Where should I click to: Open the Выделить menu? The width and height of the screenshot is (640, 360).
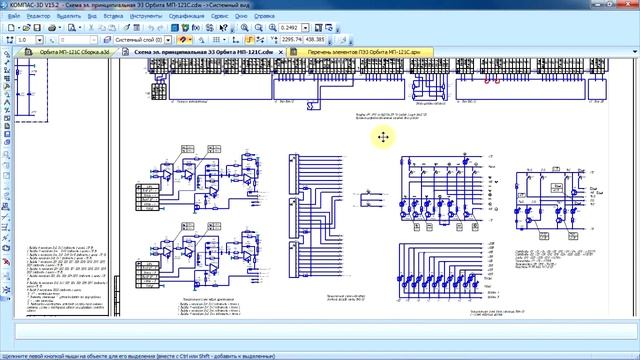click(x=69, y=16)
